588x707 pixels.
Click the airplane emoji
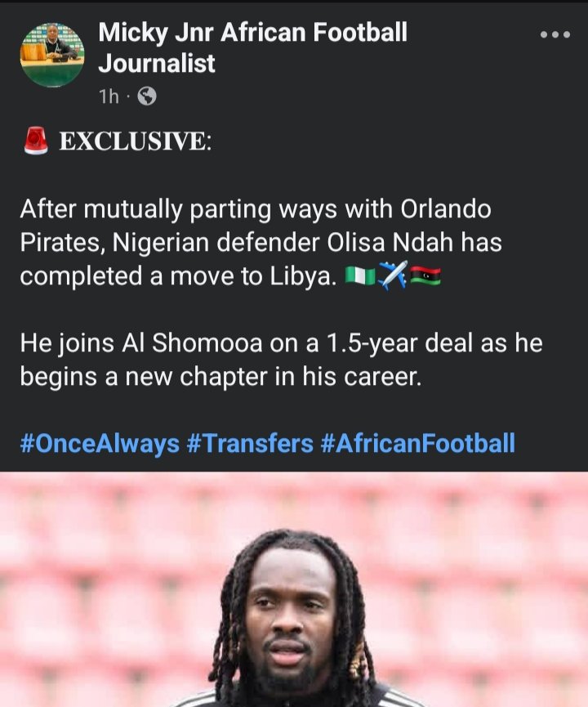(393, 276)
